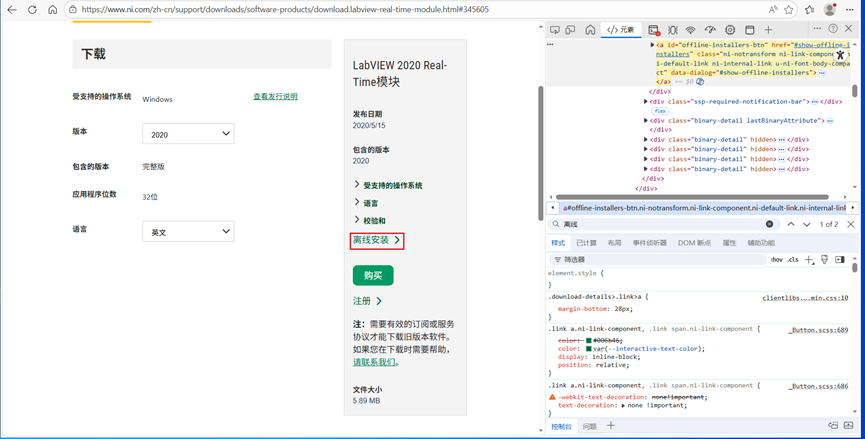Click the styles 筛选器 filter field

[x=659, y=259]
